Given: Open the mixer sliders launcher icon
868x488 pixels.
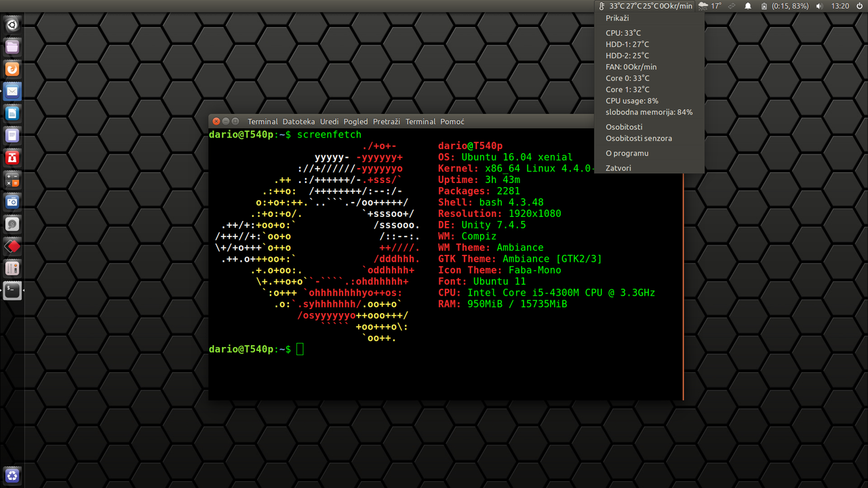Looking at the screenshot, I should tap(12, 268).
